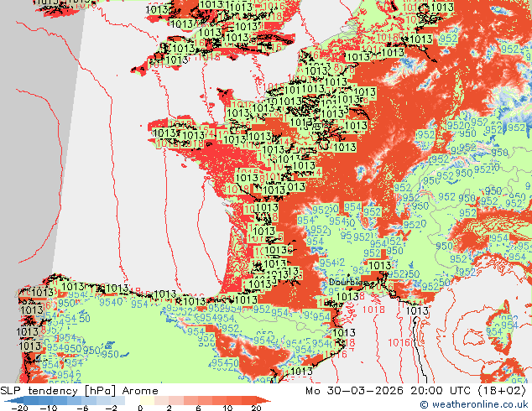Screen dimensions: 532x411
Task: Select the lightest blue legend swatch above -2
Action: coord(117,400)
